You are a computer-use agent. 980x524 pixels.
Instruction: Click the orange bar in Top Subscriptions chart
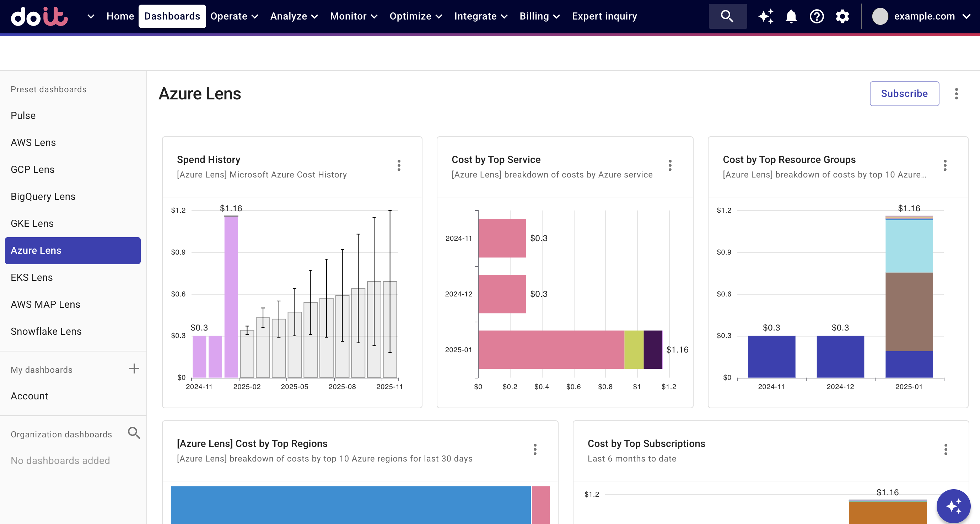click(x=888, y=513)
